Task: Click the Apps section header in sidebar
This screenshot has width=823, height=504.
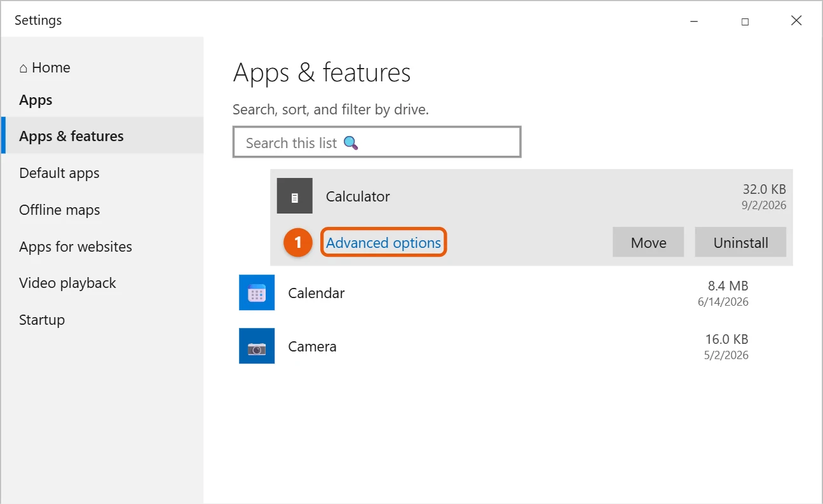Action: point(36,100)
